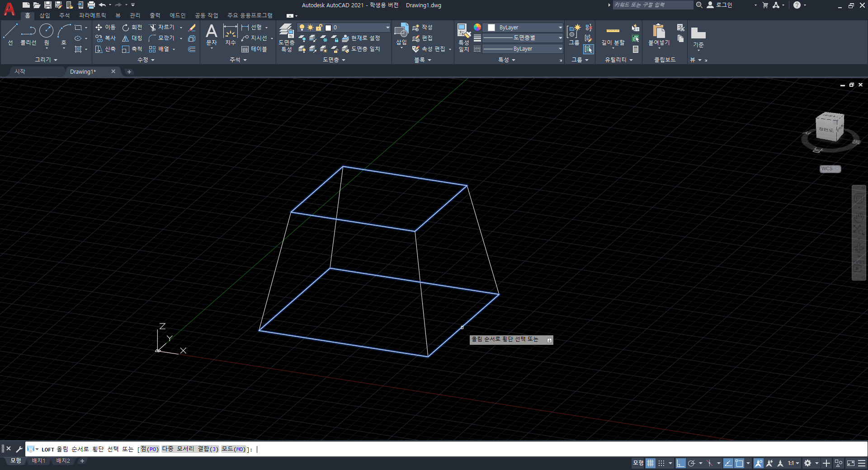The image size is (868, 470).
Task: Toggle Ortho mode in status bar
Action: point(680,463)
